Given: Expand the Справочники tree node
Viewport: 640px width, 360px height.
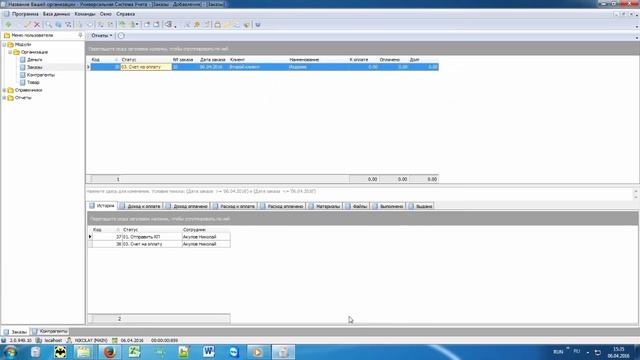Looking at the screenshot, I should pos(4,90).
